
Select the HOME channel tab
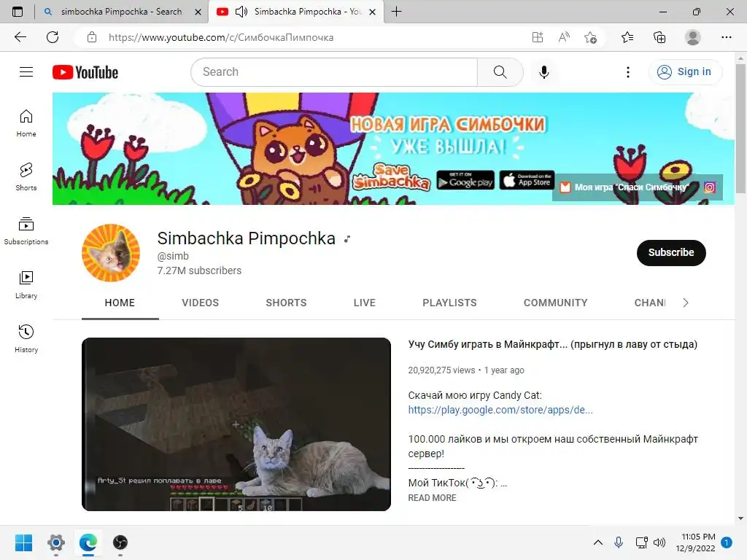120,303
